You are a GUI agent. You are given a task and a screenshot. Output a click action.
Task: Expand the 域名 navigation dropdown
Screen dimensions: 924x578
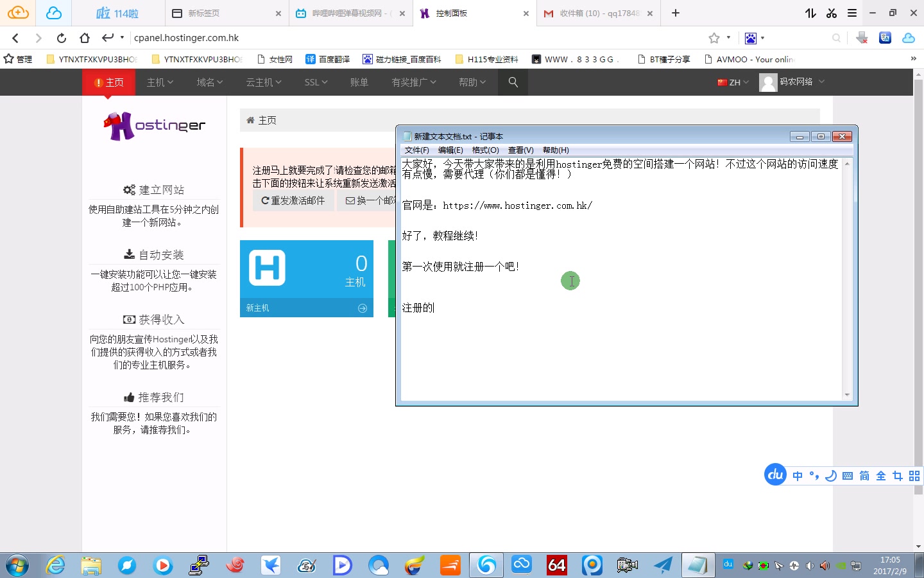(209, 82)
